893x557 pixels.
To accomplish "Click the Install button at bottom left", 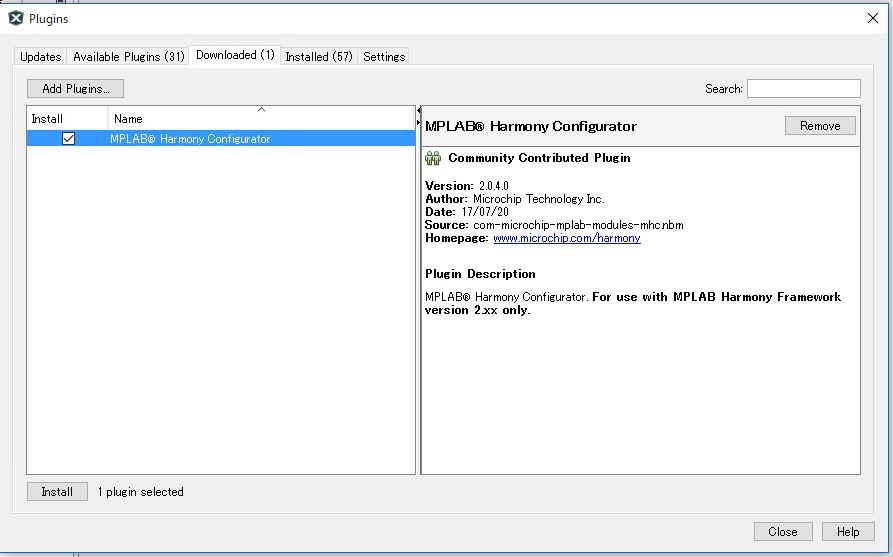I will (57, 492).
